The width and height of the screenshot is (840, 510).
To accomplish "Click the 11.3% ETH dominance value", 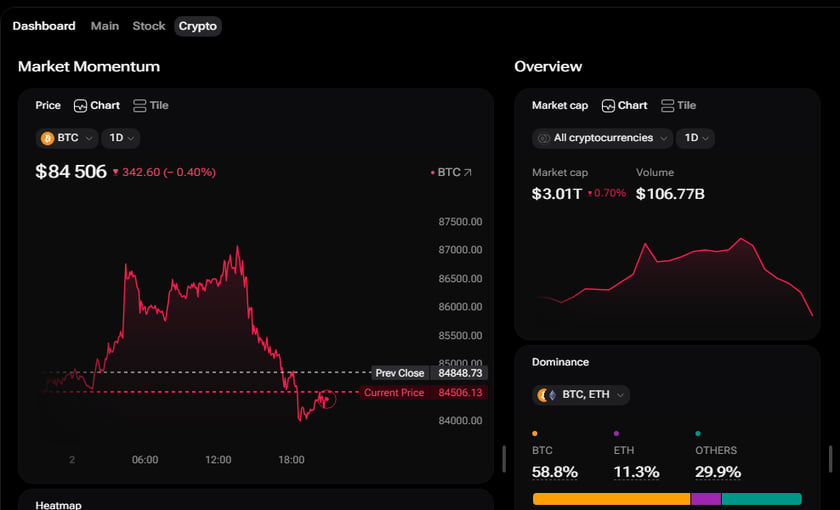I will [x=636, y=472].
